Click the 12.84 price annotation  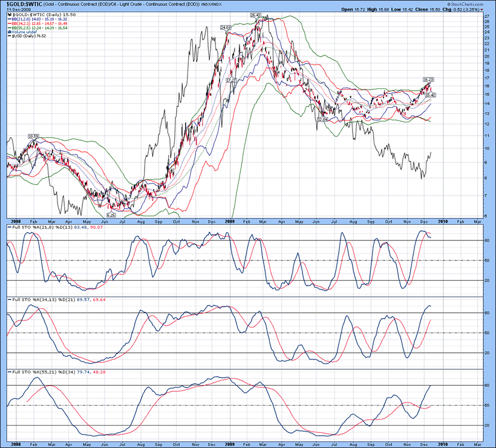pos(322,120)
